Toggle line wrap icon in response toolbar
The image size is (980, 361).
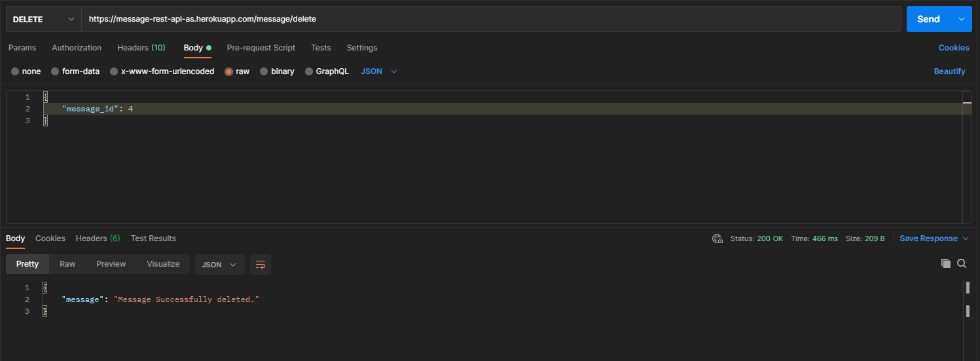click(x=261, y=265)
